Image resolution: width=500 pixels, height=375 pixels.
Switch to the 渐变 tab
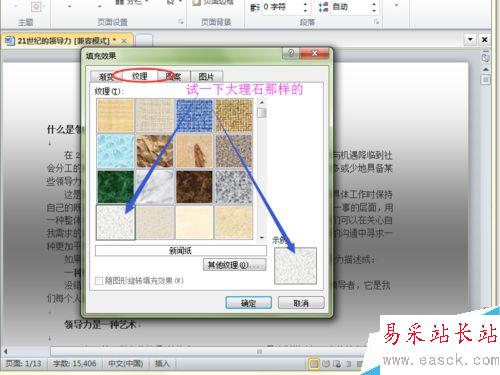pyautogui.click(x=105, y=77)
